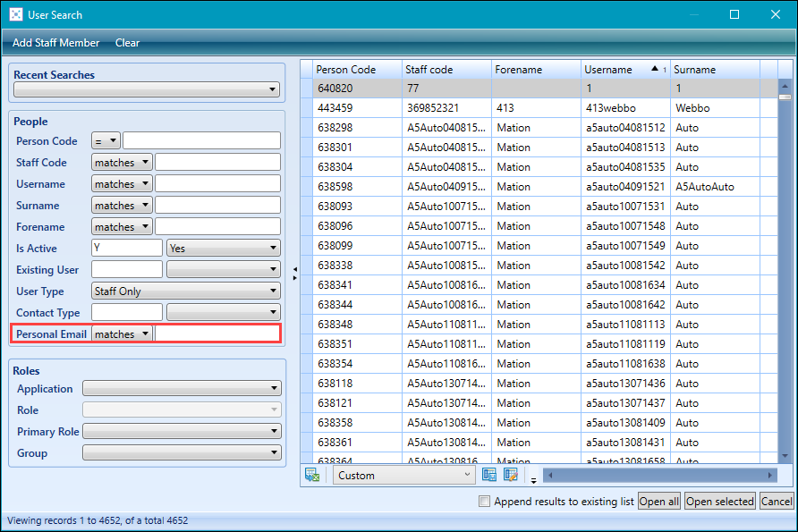Viewport: 798px width, 532px height.
Task: Click the vertical scrollbar thumb
Action: coord(785,97)
